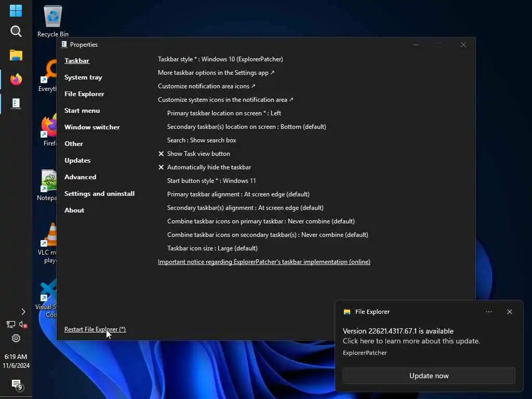Click the network status tray icon

tap(10, 324)
